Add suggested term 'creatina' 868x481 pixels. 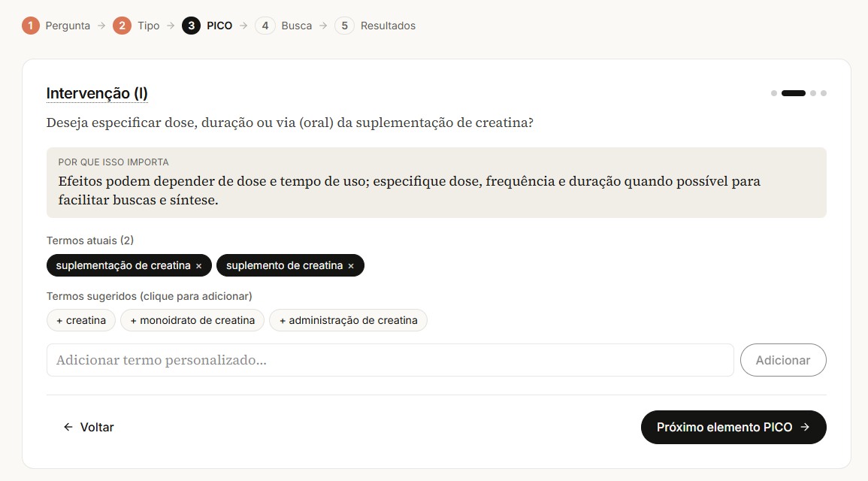[81, 320]
